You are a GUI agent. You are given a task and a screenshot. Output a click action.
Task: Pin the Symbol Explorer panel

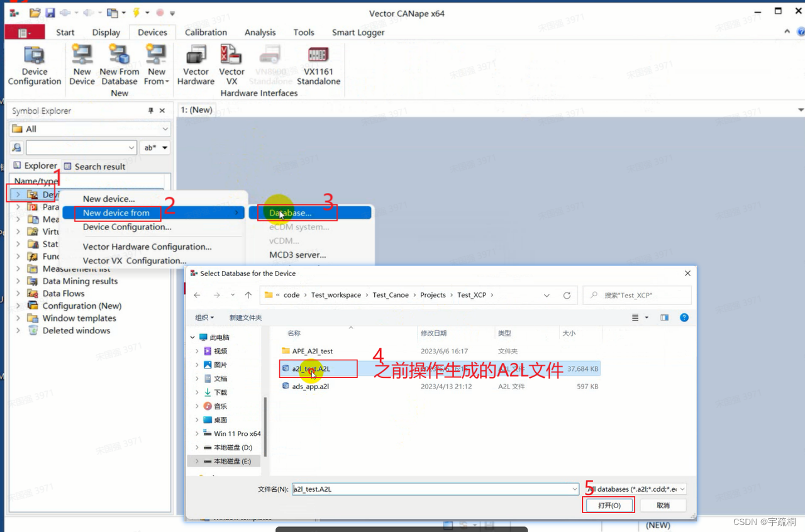coord(151,111)
